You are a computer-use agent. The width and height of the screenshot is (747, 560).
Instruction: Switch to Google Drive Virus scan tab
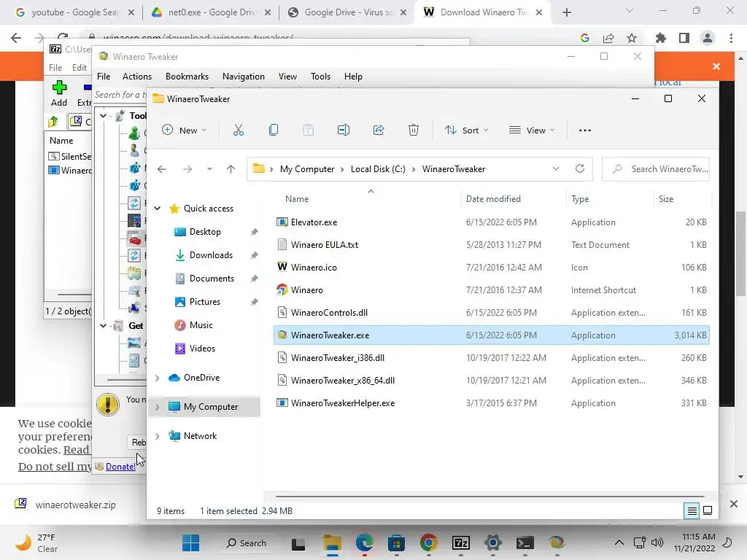pyautogui.click(x=348, y=12)
